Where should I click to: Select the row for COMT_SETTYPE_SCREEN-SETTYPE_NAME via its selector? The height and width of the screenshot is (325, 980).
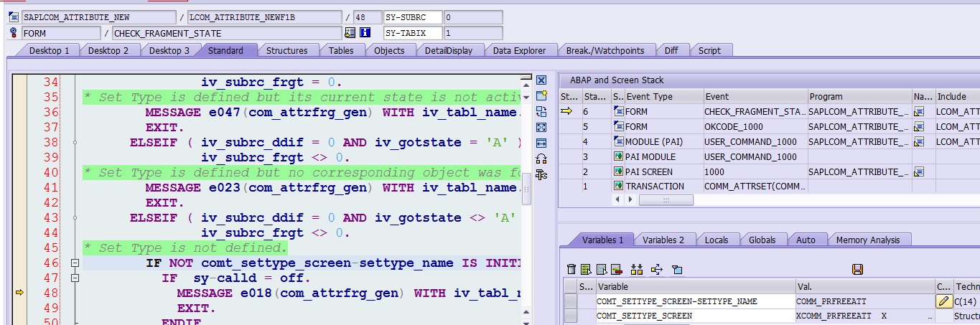(x=571, y=302)
